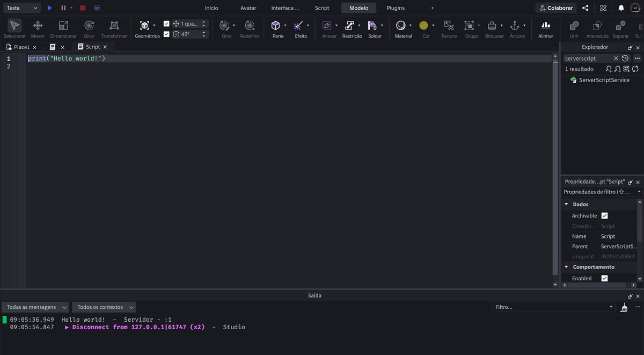Click the Soldar weld icon
Viewport: 644px width, 355px height.
pos(372,25)
